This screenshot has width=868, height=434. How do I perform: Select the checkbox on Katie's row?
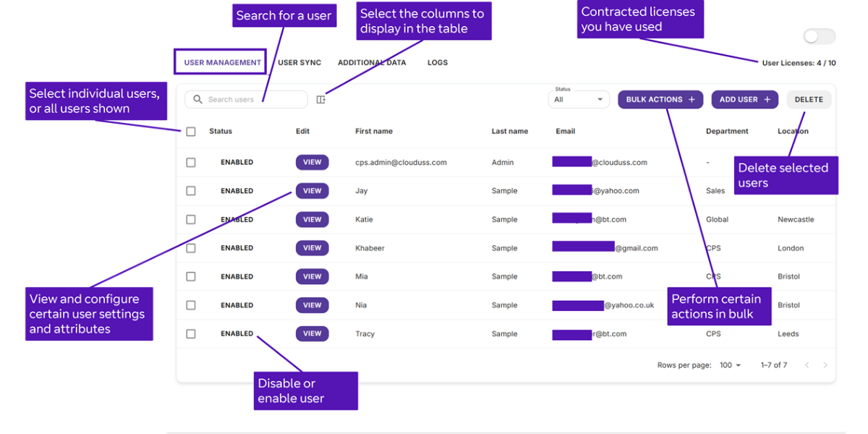(x=191, y=219)
